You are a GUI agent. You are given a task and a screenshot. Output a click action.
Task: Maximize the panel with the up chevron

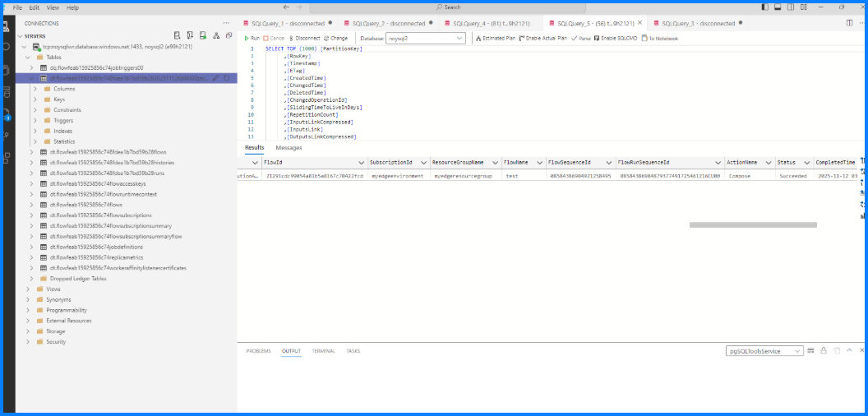tap(850, 350)
